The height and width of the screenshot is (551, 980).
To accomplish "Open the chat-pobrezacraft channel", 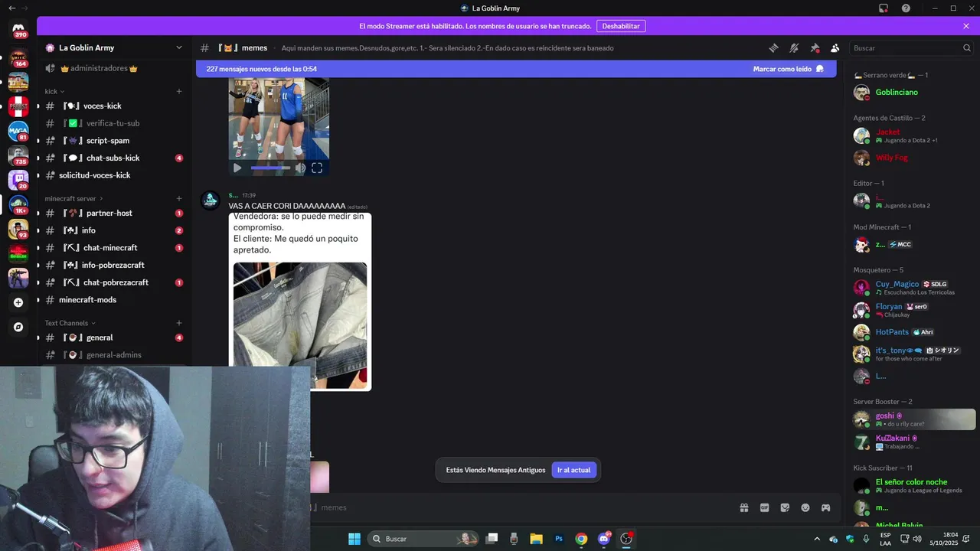I will (x=115, y=282).
